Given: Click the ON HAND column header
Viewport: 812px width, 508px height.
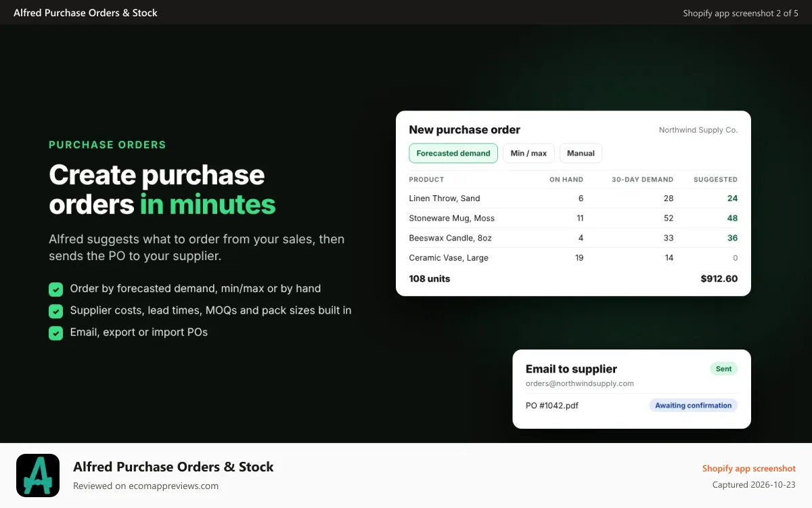Looking at the screenshot, I should click(x=566, y=179).
